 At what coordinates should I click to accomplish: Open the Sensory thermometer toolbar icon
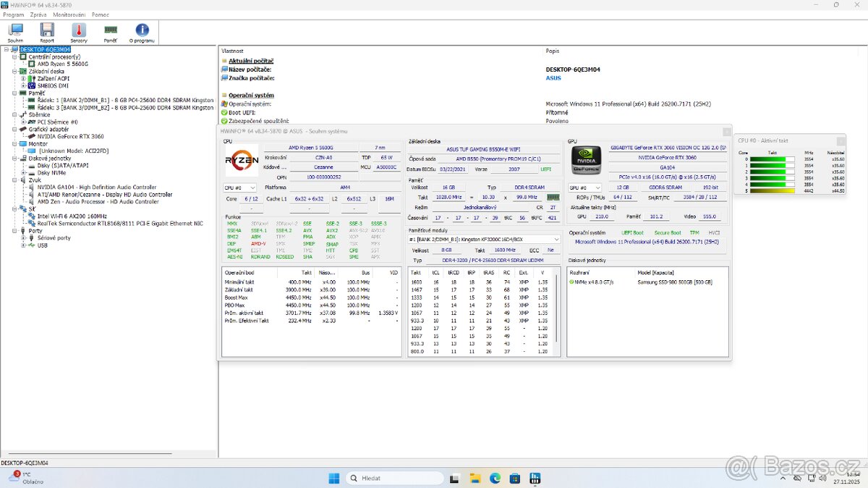[77, 32]
